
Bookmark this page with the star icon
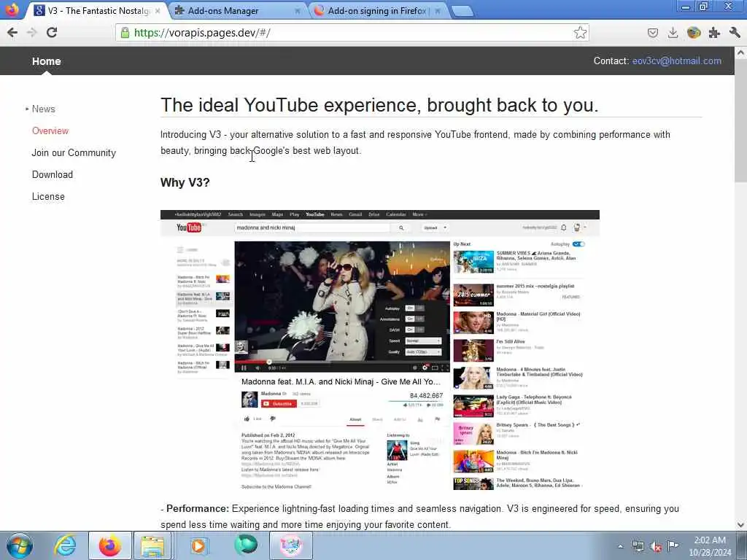point(580,32)
